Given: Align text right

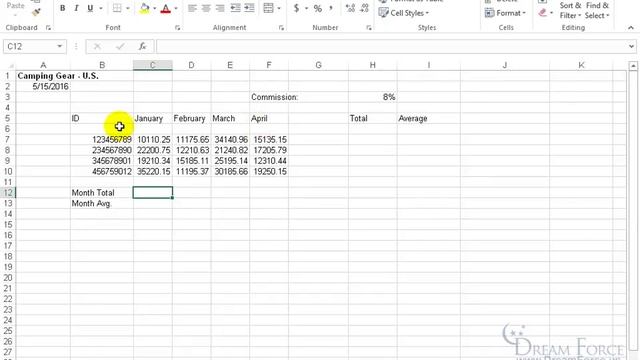Looking at the screenshot, I should pyautogui.click(x=220, y=8).
